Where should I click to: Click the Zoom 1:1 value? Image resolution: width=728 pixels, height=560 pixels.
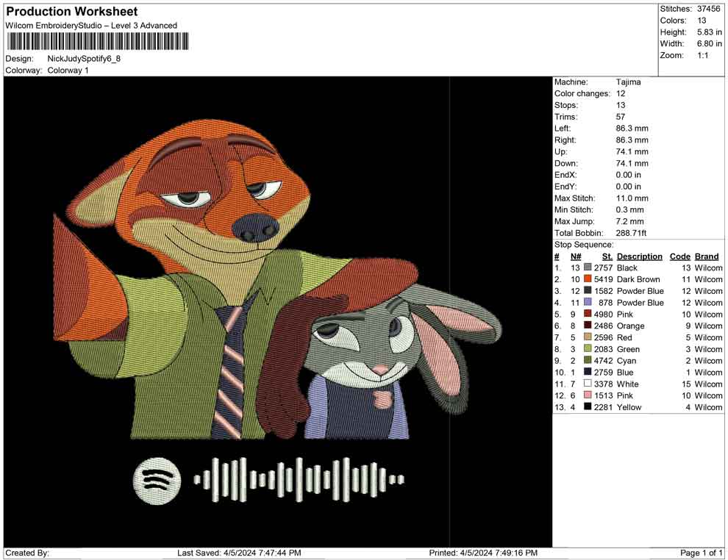click(702, 56)
